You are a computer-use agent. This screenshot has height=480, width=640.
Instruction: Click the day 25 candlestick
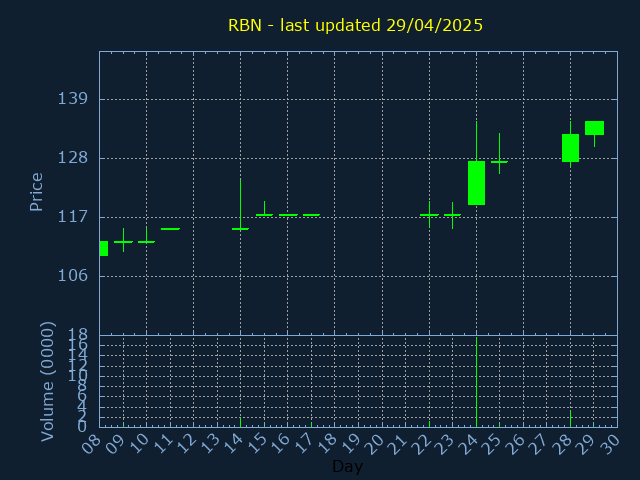(x=500, y=162)
